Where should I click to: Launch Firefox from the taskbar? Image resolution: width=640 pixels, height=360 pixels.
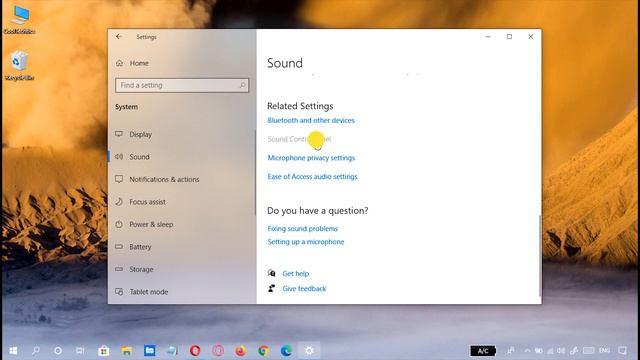coord(241,351)
